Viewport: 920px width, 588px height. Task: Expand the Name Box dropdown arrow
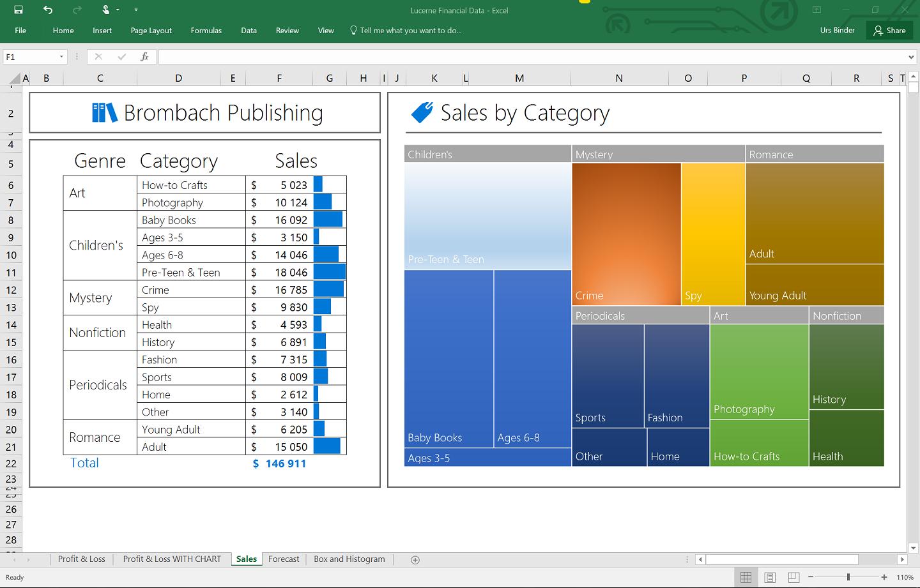pyautogui.click(x=62, y=57)
